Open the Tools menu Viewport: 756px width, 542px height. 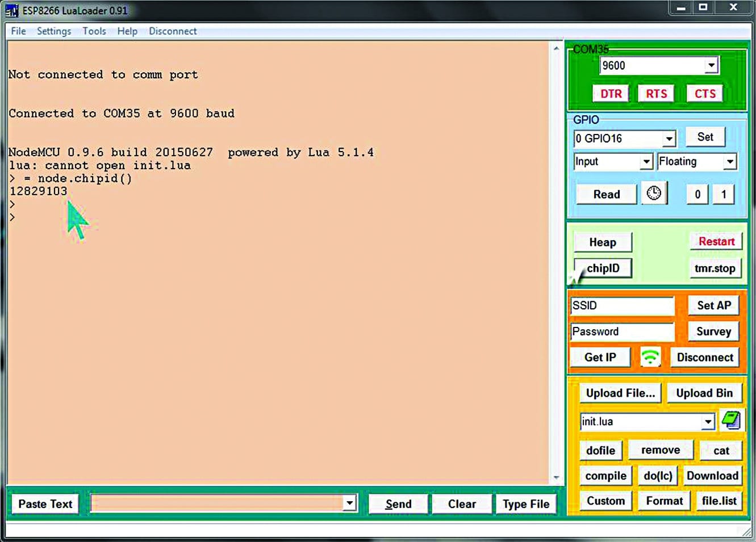(x=94, y=31)
